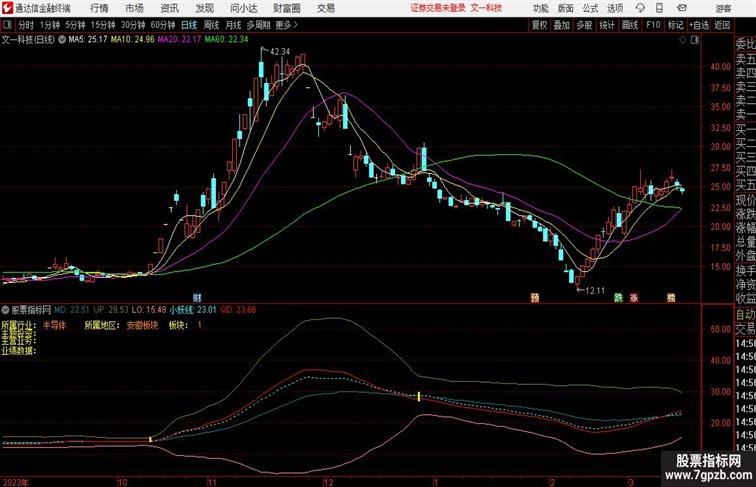Click the MA20: 22.17 indicator value
The image size is (756, 487).
pos(179,40)
